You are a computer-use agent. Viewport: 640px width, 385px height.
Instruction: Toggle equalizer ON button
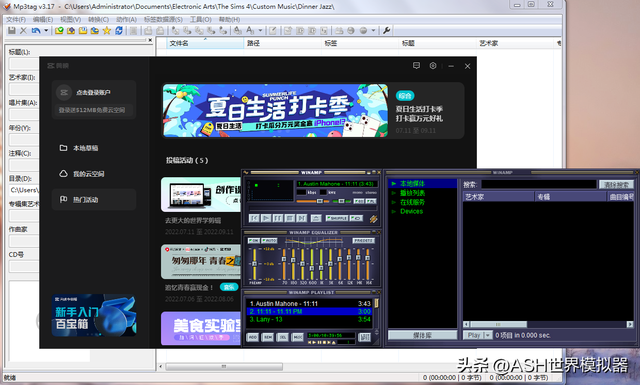click(253, 240)
